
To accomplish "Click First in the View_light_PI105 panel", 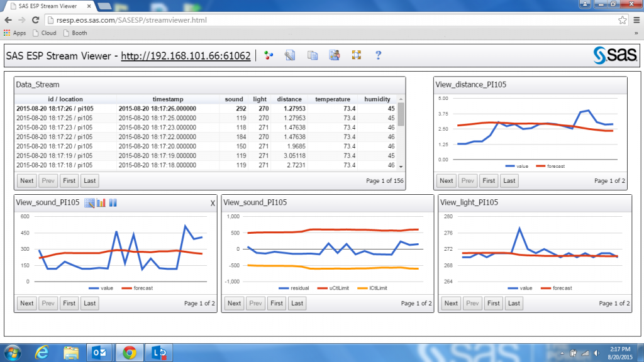I will [x=494, y=303].
